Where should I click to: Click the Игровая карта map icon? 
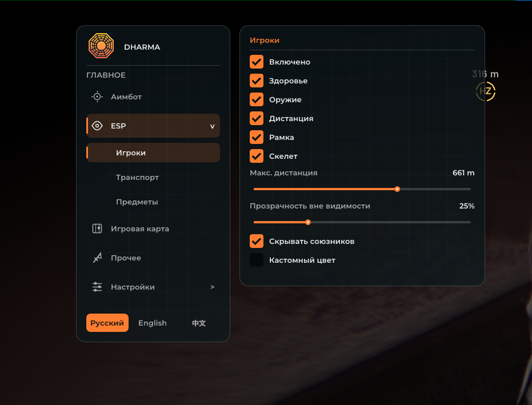[97, 228]
